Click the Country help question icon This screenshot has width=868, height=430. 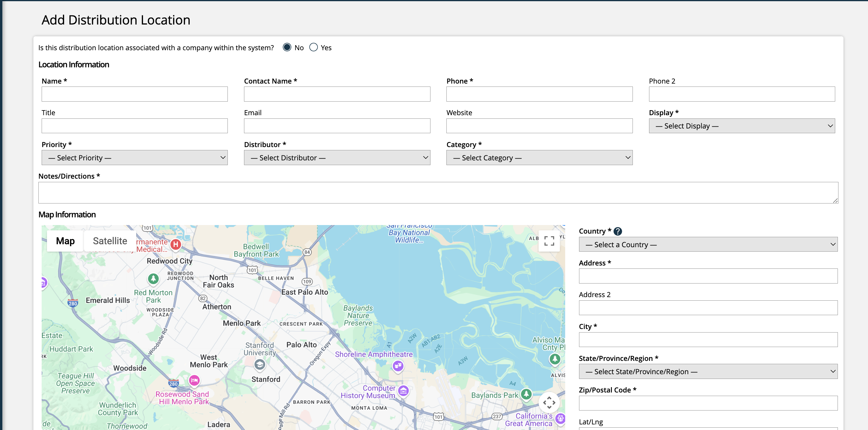(x=617, y=231)
